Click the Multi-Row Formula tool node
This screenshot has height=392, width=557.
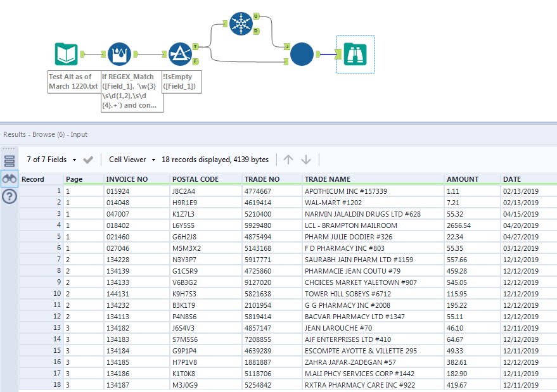pos(120,55)
